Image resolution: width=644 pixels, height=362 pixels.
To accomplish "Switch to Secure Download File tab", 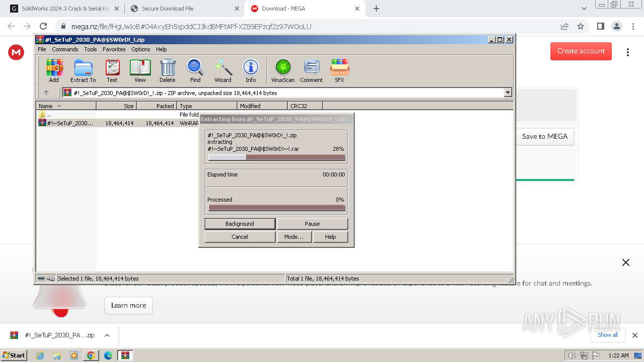I will tap(185, 9).
